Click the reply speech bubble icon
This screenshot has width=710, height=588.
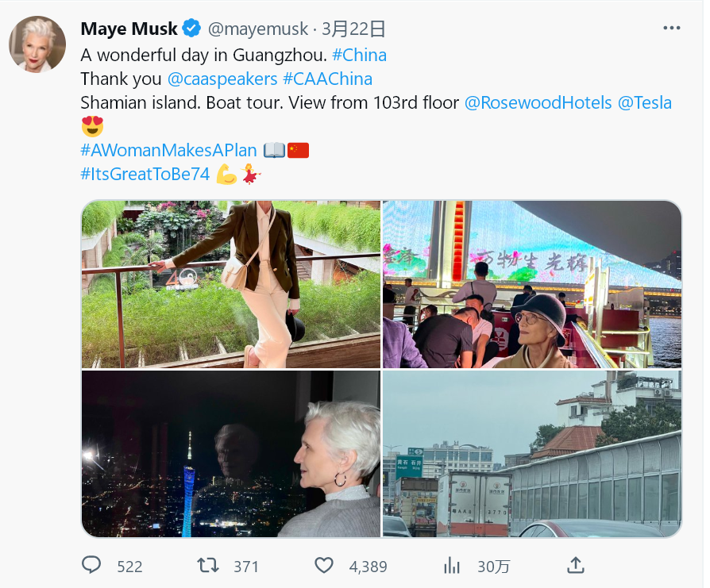coord(91,565)
